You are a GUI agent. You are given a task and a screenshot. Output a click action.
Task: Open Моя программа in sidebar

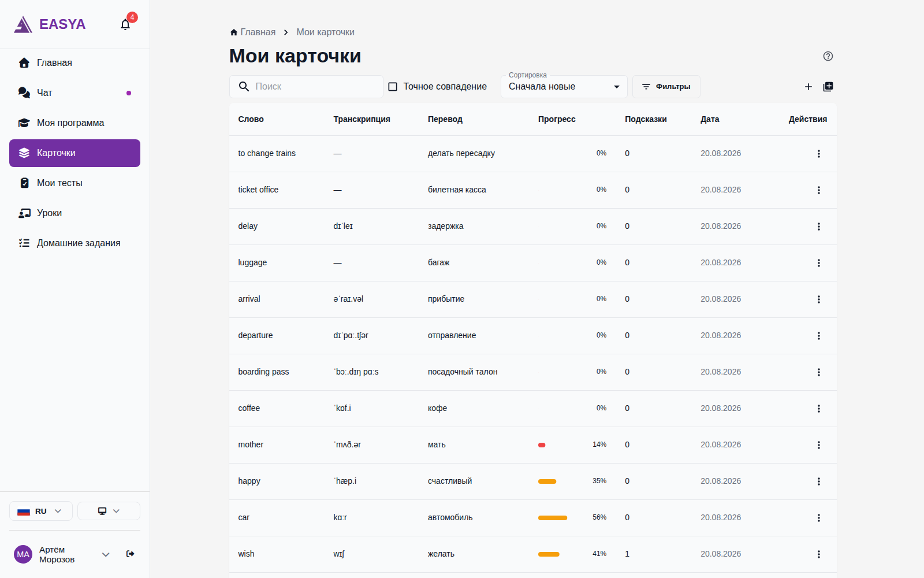pos(74,123)
